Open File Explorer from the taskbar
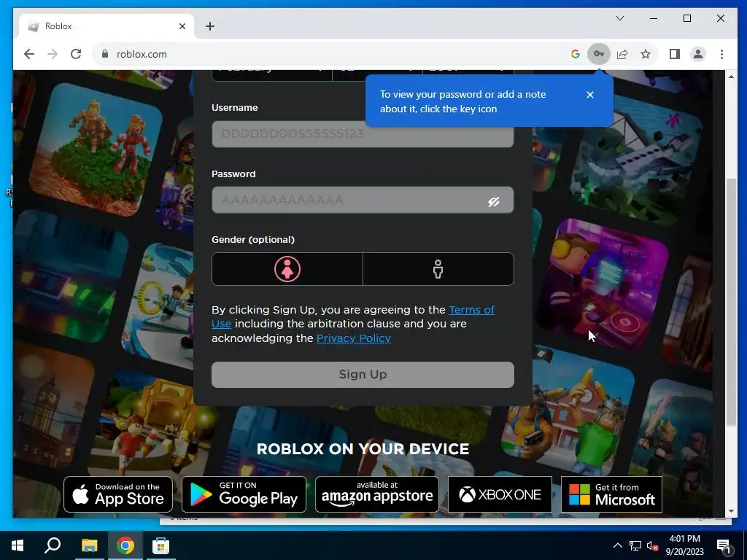Viewport: 747px width, 560px height. (89, 545)
